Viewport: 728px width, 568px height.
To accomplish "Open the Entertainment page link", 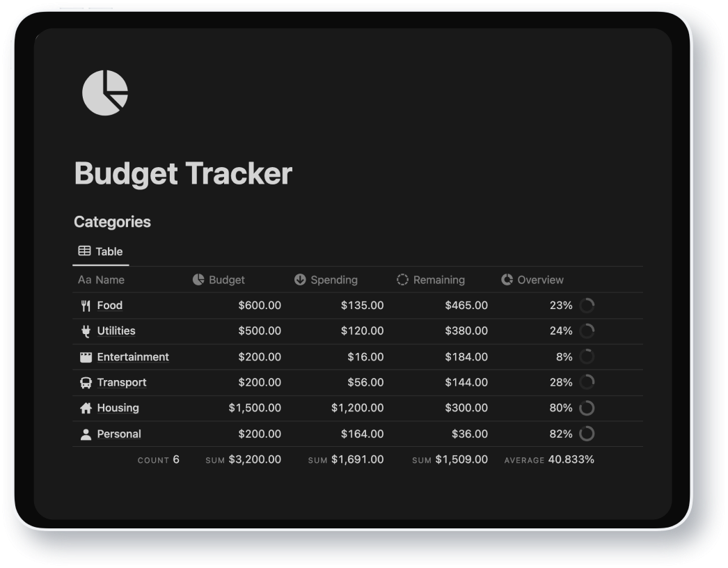I will tap(133, 357).
